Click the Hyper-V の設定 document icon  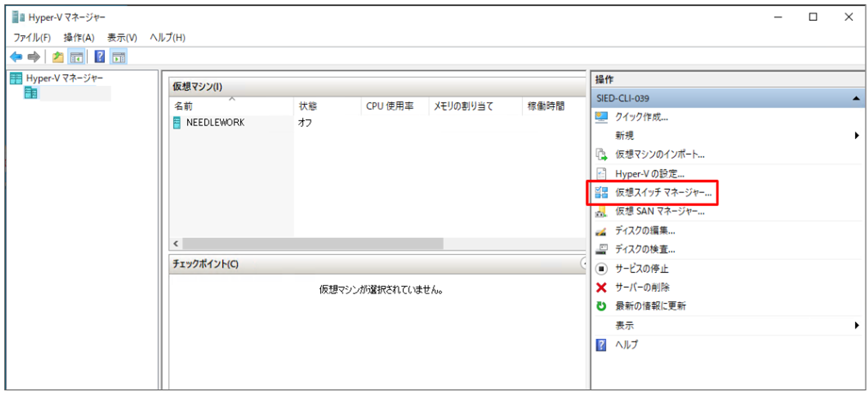click(x=601, y=174)
